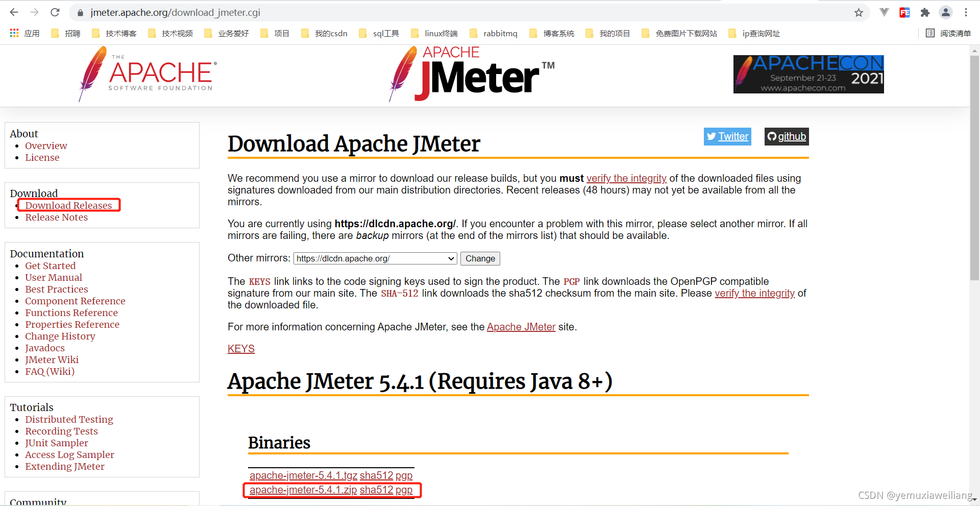Open the Functions Reference link

[x=71, y=312]
